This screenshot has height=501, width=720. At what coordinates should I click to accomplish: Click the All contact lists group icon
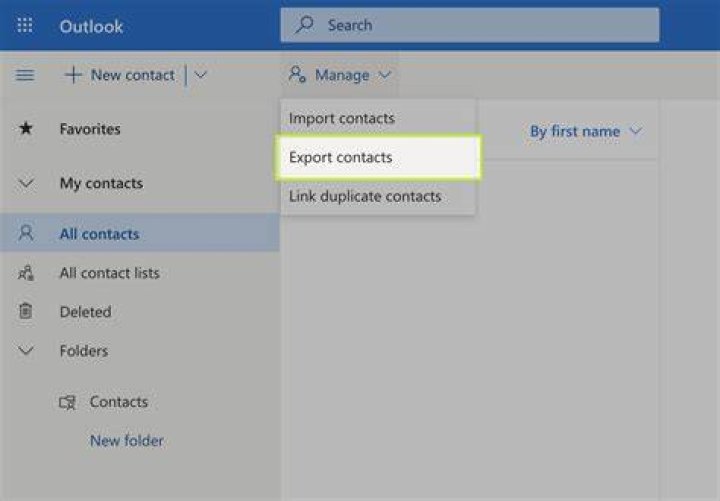pyautogui.click(x=26, y=273)
